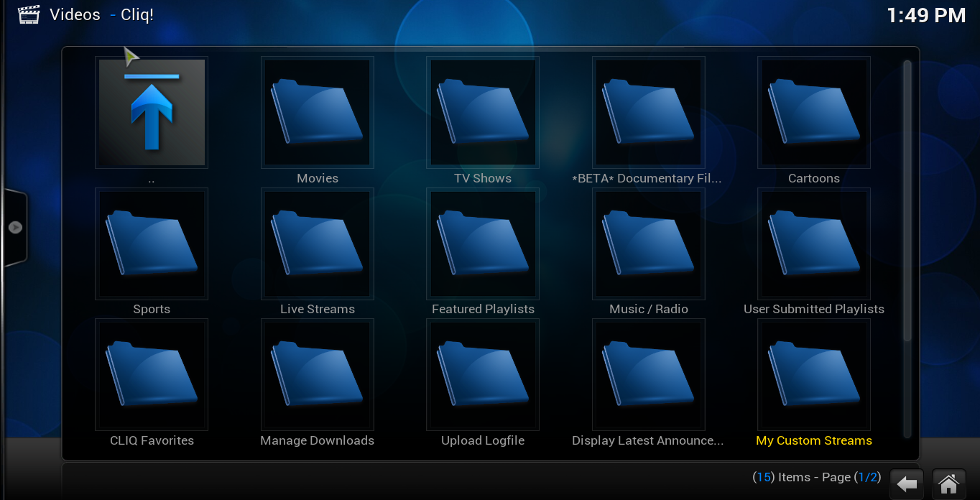Navigate up using the parent folder arrow
This screenshot has height=500, width=980.
click(x=151, y=112)
